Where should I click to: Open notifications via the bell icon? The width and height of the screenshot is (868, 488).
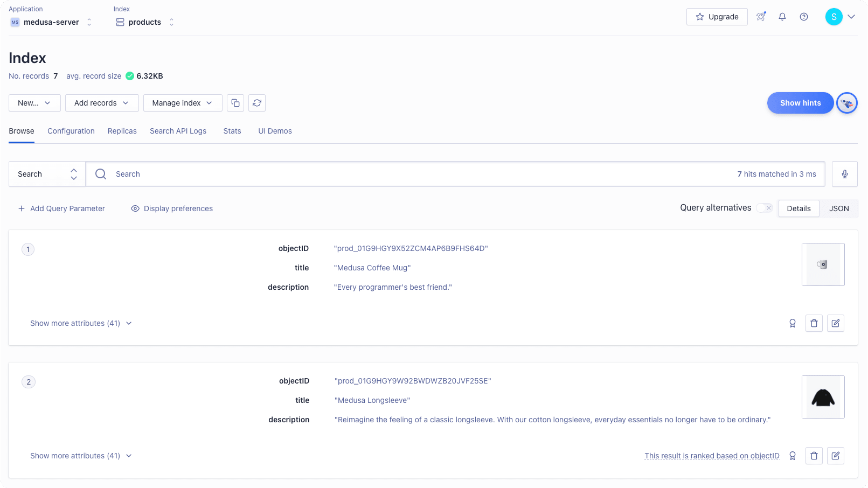click(x=782, y=17)
